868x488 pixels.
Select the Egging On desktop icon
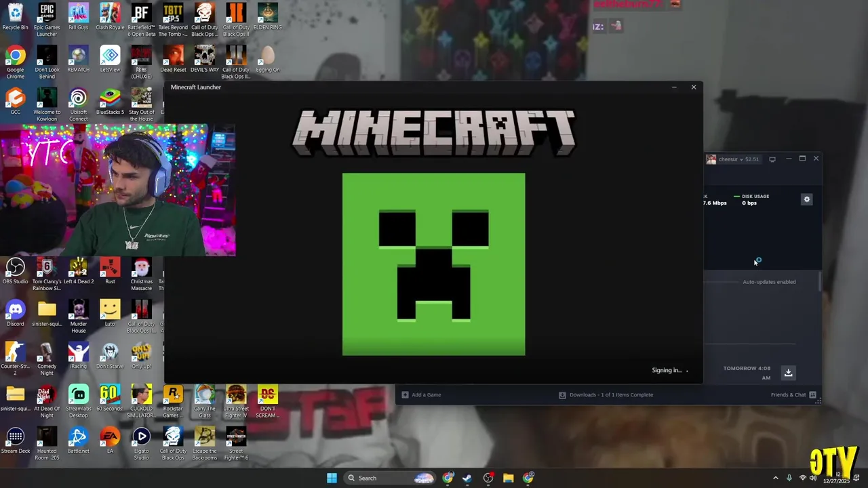click(x=267, y=60)
